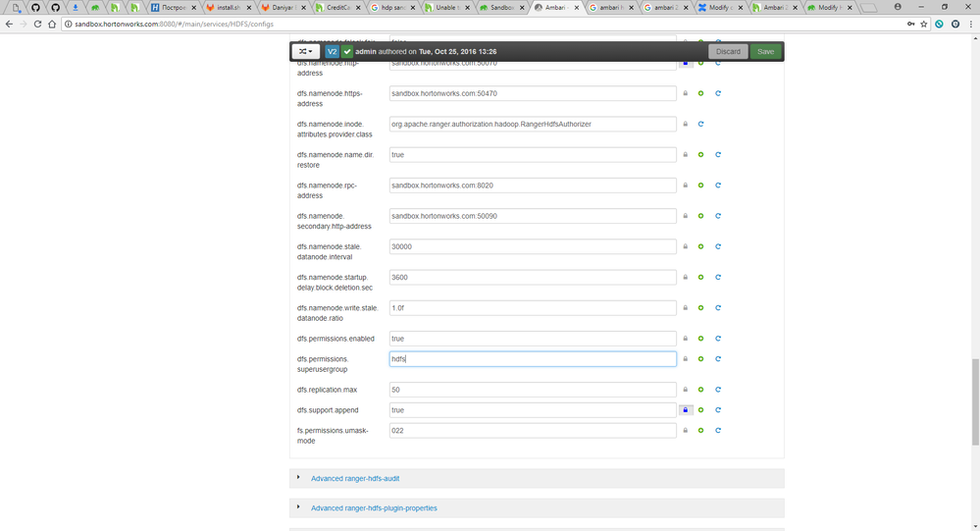Open new browser tab button
The width and height of the screenshot is (980, 531).
[x=869, y=8]
